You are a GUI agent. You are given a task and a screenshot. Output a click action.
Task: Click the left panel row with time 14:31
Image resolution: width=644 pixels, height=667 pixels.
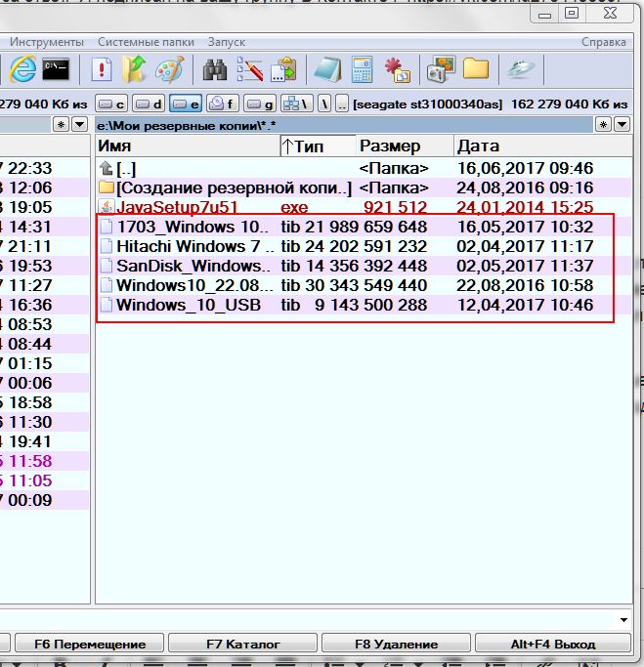[44, 227]
